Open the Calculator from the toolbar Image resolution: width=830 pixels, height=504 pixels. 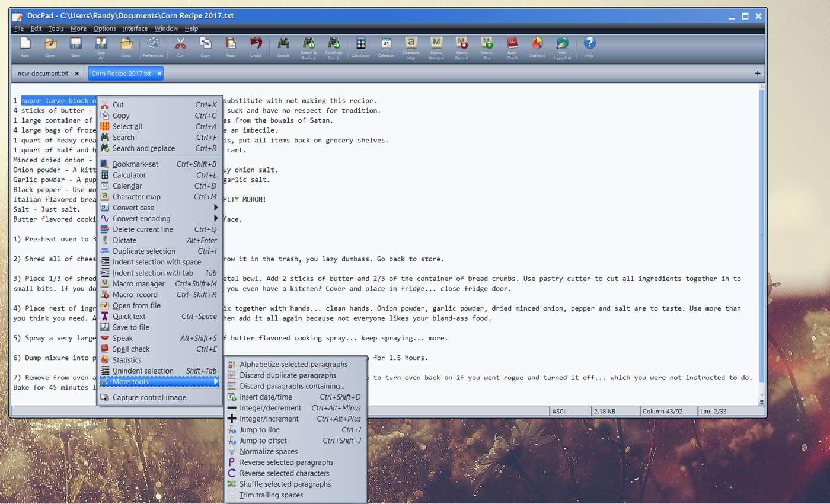tap(360, 47)
